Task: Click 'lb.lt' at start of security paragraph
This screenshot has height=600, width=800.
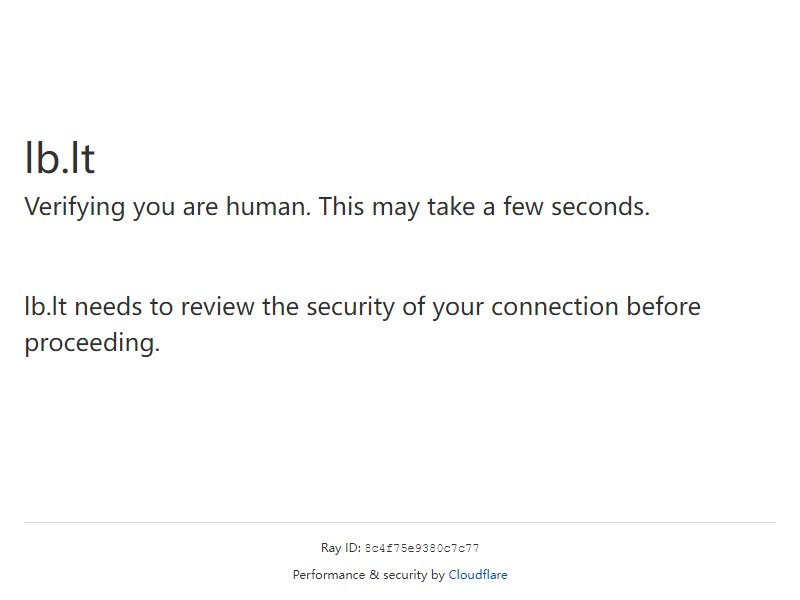Action: pos(45,306)
